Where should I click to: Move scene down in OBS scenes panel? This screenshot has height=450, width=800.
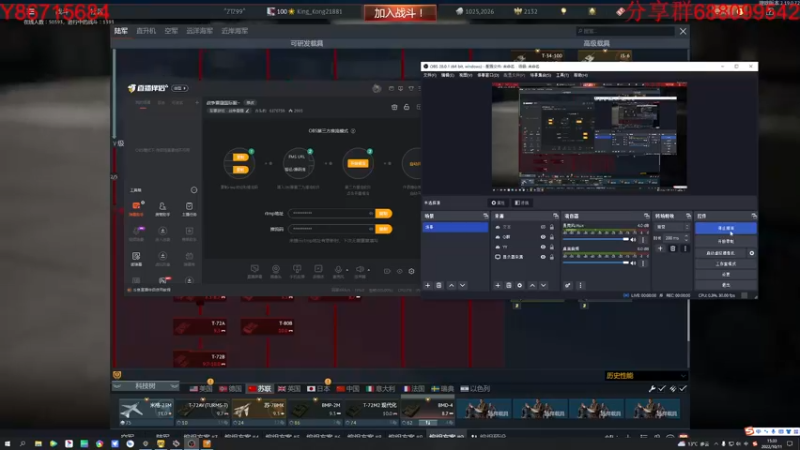tap(463, 285)
